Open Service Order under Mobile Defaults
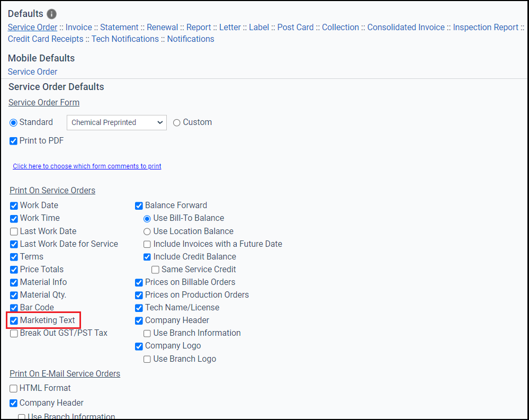 32,72
